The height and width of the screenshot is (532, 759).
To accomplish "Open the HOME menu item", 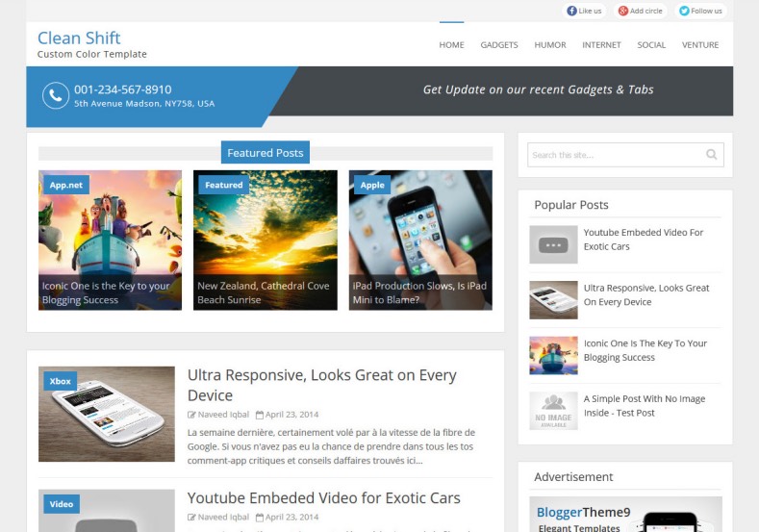I will pyautogui.click(x=451, y=45).
